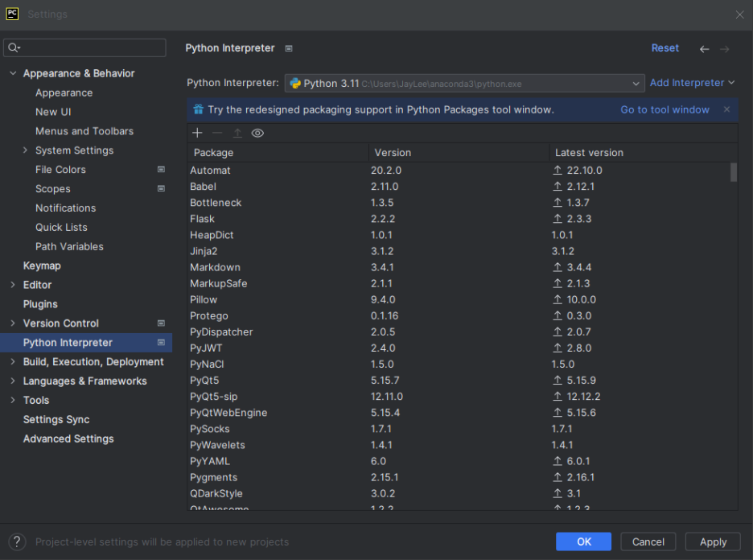Click the OK button
This screenshot has width=753, height=560.
(583, 541)
